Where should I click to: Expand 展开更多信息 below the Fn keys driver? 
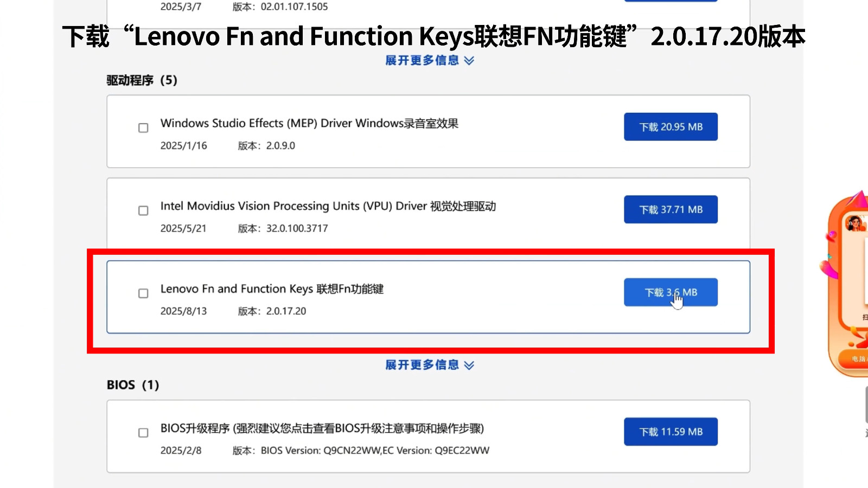click(422, 365)
